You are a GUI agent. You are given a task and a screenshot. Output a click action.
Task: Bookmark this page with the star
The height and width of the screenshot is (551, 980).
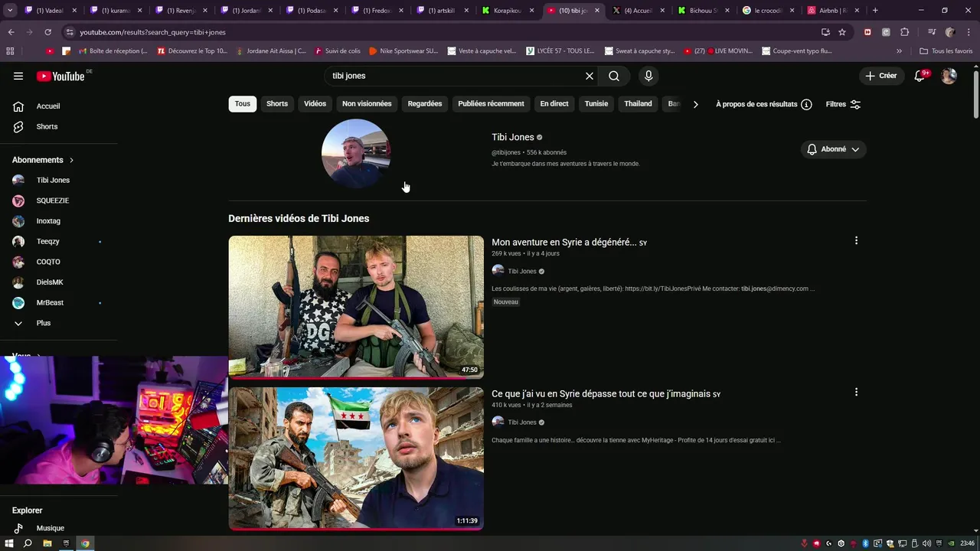[842, 32]
